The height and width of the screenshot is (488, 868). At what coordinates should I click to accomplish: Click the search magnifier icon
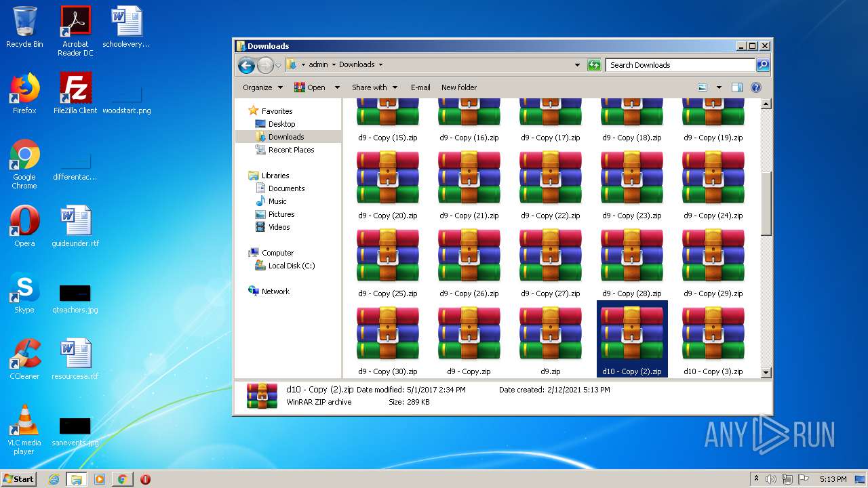pos(763,65)
